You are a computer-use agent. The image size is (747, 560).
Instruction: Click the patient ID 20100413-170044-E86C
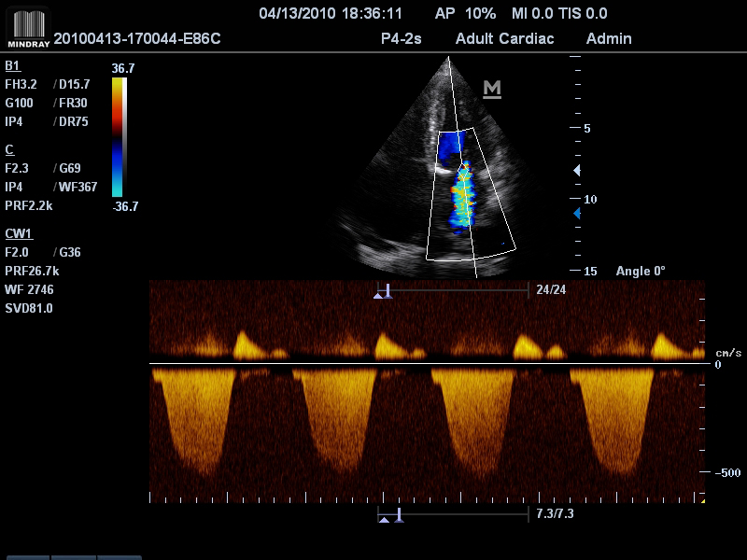(x=137, y=38)
